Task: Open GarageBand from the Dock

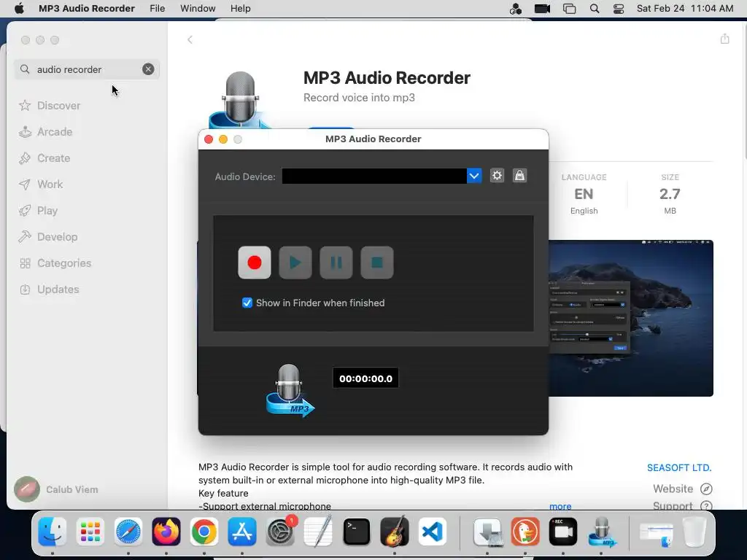Action: [x=395, y=532]
